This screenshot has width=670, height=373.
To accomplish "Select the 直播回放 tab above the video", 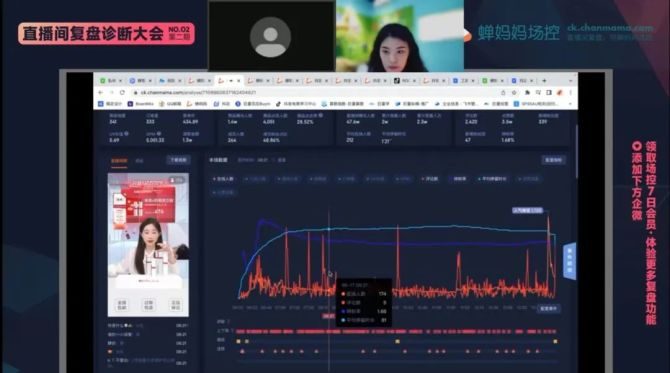I will [x=119, y=161].
